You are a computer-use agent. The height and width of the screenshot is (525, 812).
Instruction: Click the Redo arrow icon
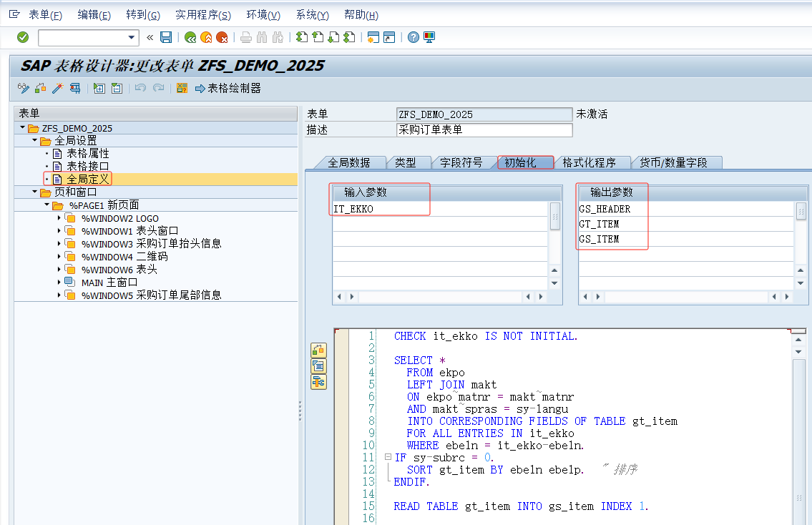click(158, 89)
